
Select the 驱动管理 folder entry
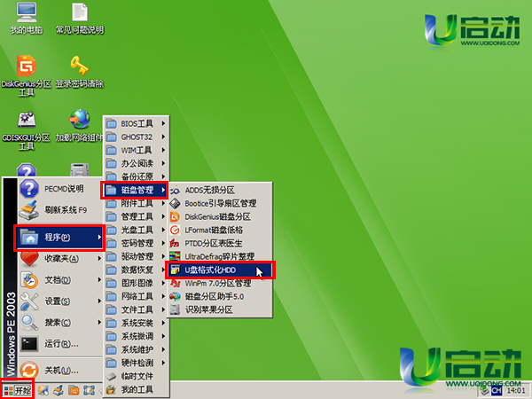tap(136, 256)
